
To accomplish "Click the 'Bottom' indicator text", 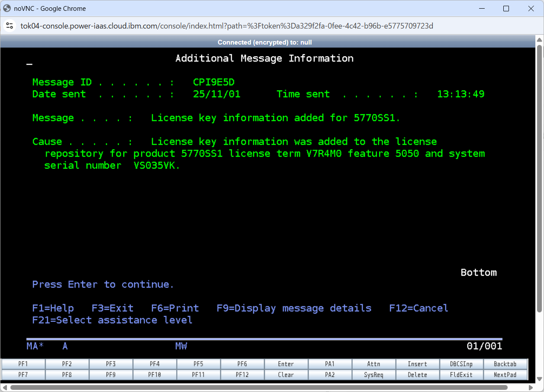I will coord(479,273).
